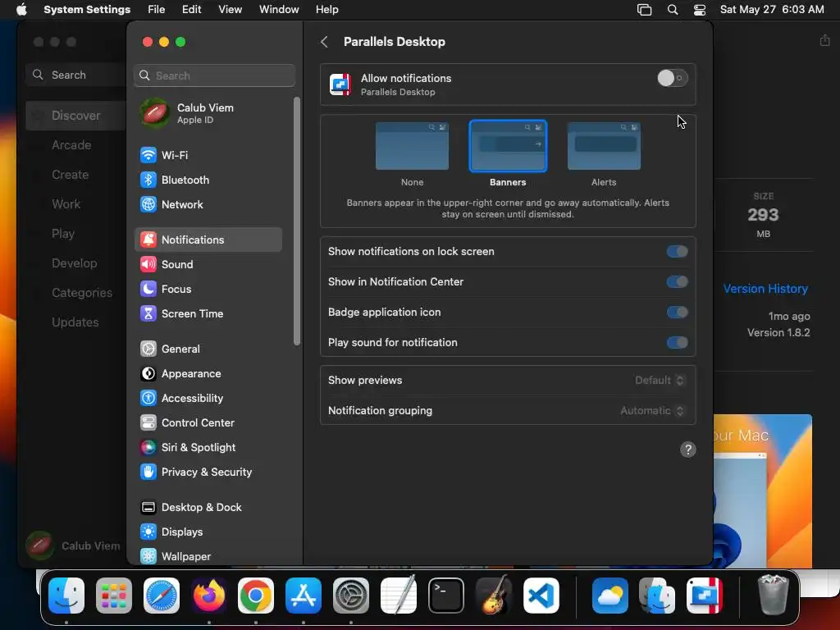Viewport: 840px width, 630px height.
Task: Launch Visual Studio Code from the Dock
Action: [x=541, y=596]
